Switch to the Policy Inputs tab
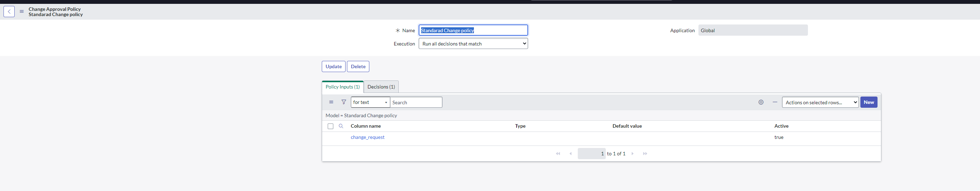The image size is (980, 191). (x=342, y=87)
